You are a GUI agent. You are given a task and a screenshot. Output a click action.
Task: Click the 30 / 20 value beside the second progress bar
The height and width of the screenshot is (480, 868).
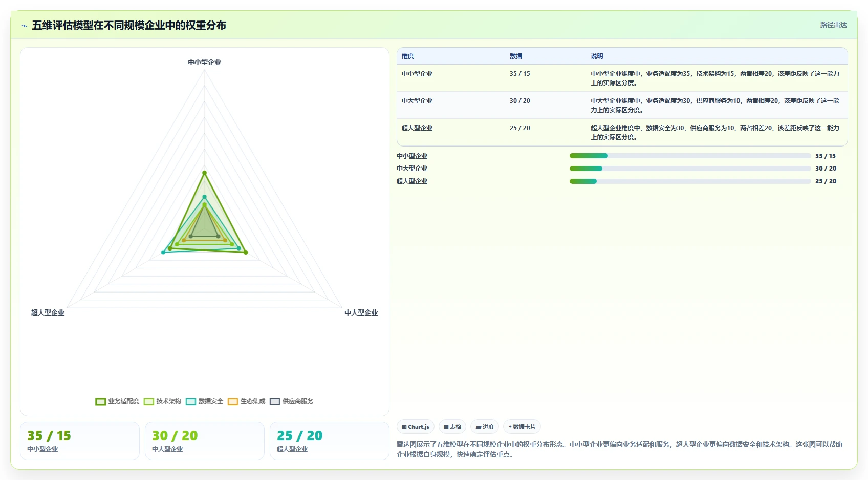(826, 169)
